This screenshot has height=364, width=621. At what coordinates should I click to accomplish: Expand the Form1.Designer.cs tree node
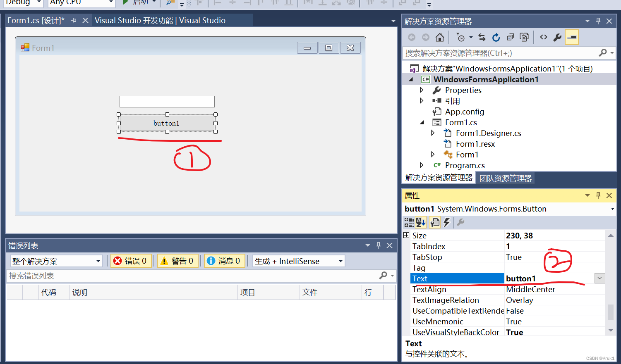click(433, 133)
